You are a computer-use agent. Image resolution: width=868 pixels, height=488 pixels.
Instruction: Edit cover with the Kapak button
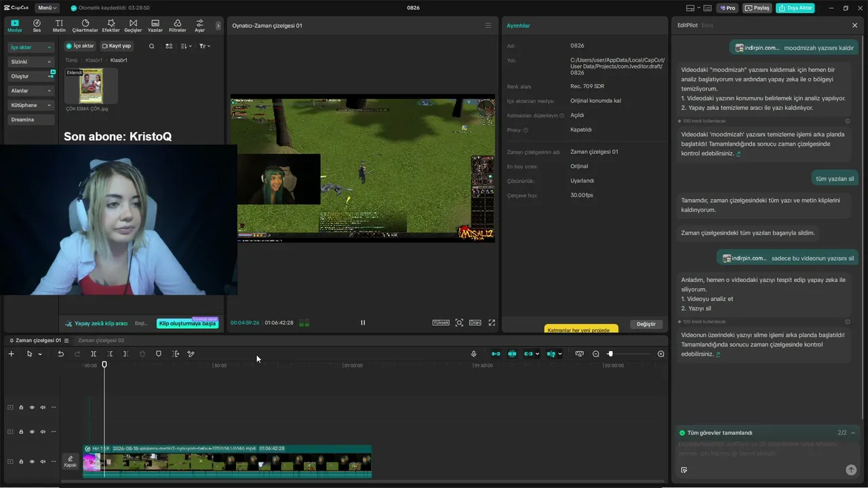[x=71, y=462]
